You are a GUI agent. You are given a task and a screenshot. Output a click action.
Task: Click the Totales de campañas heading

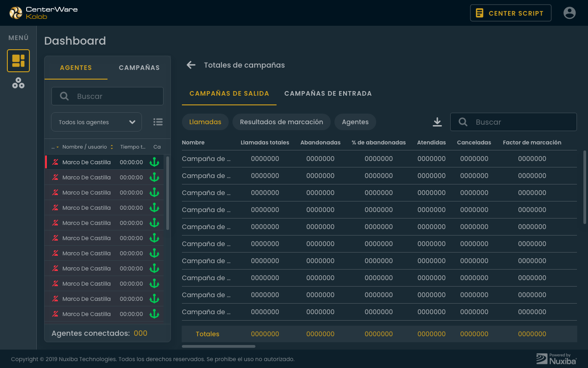[x=244, y=65]
